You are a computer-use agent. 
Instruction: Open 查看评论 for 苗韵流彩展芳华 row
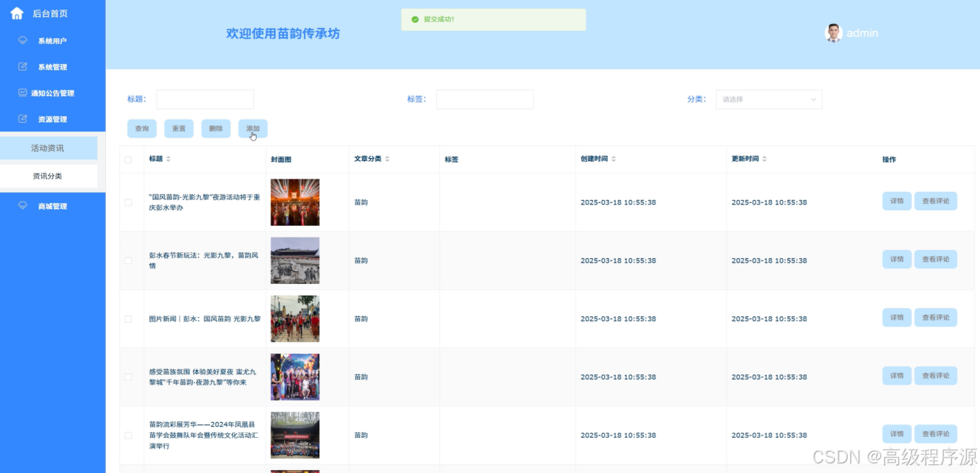(x=936, y=434)
